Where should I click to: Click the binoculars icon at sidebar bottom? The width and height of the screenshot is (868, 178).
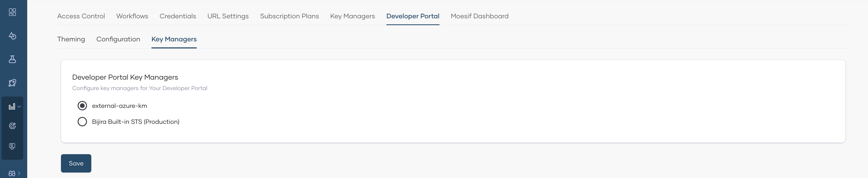point(12,173)
